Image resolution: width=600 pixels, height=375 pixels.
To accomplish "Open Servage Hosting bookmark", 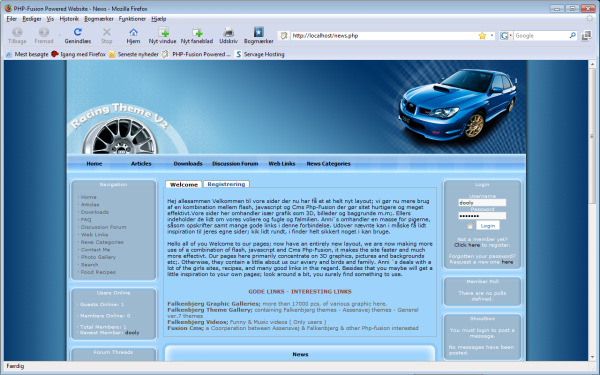I will (x=260, y=54).
